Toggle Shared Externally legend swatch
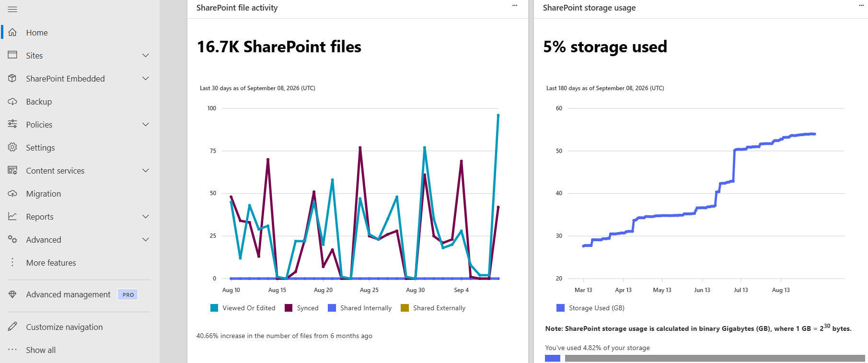Viewport: 868px width, 363px height. click(x=405, y=308)
